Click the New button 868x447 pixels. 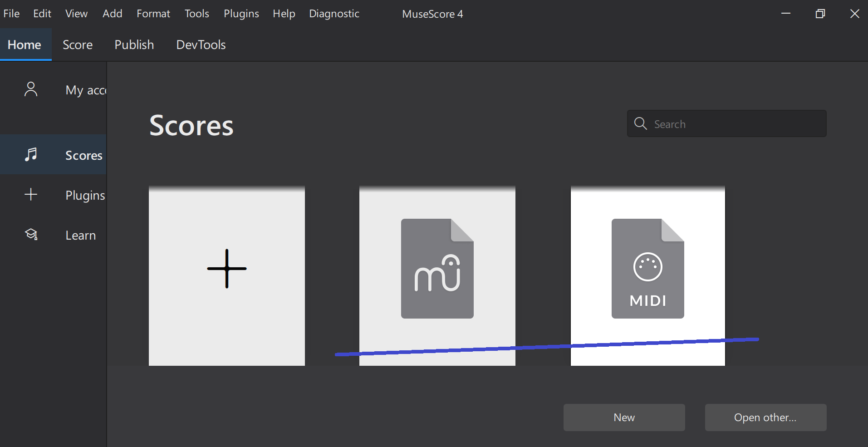coord(624,417)
